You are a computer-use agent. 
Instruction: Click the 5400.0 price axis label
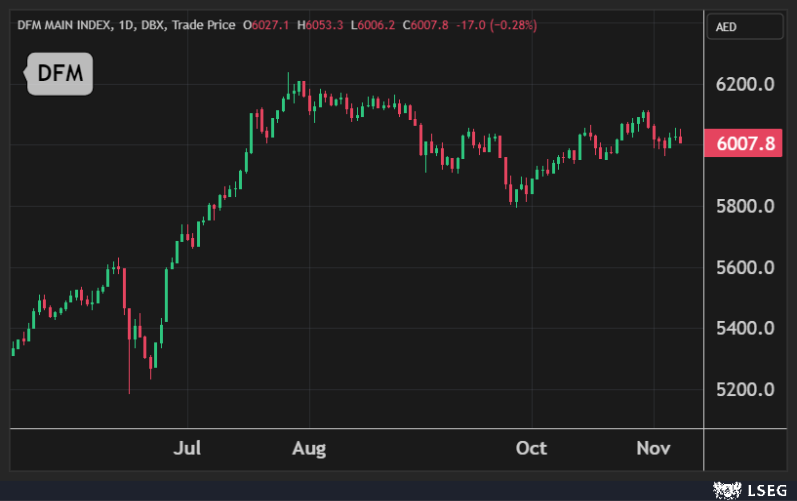click(x=746, y=329)
